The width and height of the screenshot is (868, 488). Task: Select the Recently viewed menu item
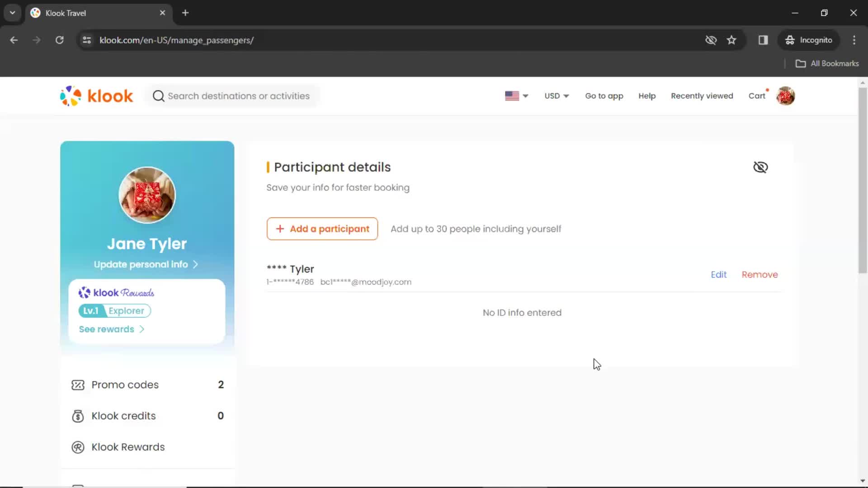pyautogui.click(x=702, y=95)
